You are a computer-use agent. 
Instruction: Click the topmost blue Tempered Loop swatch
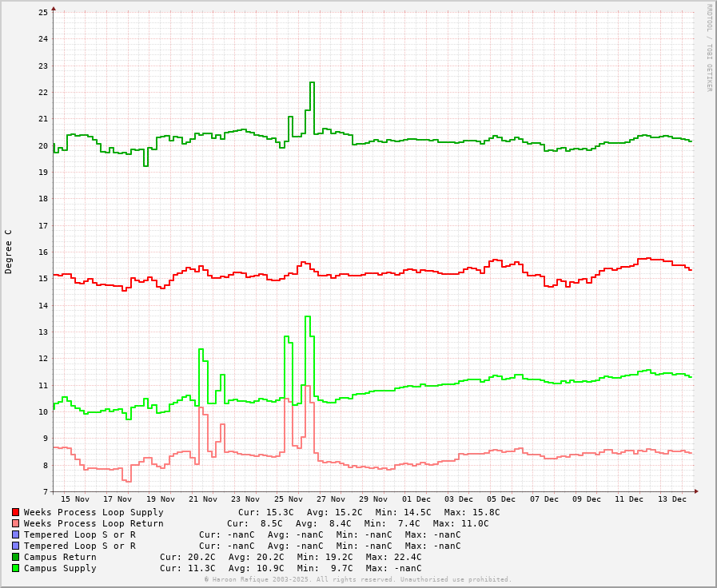15,534
